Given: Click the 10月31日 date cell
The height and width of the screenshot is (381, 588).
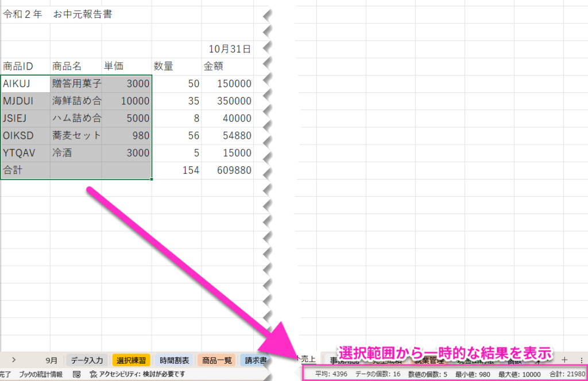Looking at the screenshot, I should click(227, 49).
